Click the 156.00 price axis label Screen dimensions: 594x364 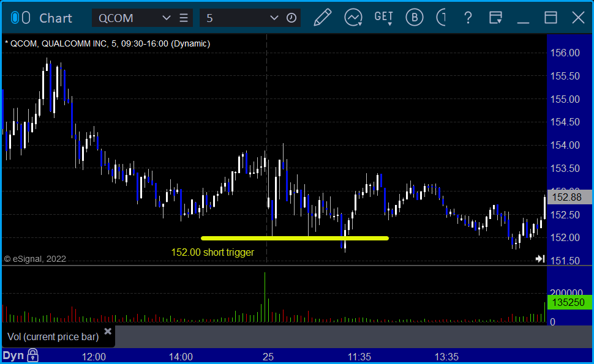pos(565,53)
